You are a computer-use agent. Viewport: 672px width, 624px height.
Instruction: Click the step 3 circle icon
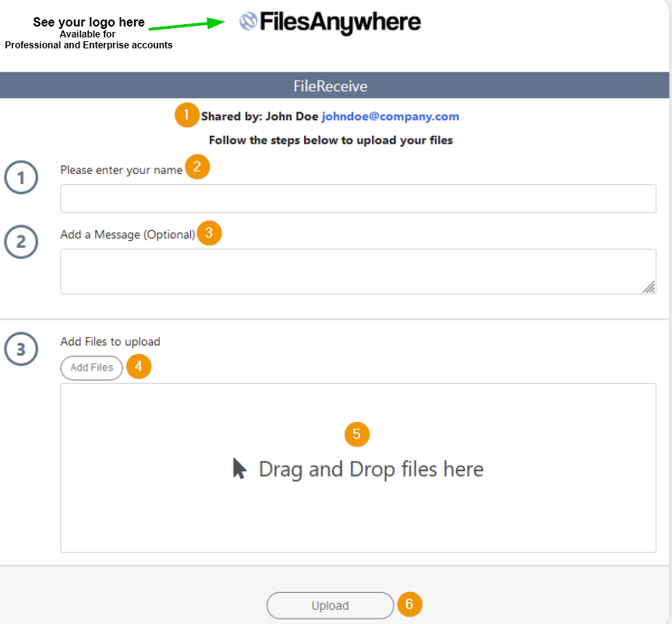(x=21, y=349)
